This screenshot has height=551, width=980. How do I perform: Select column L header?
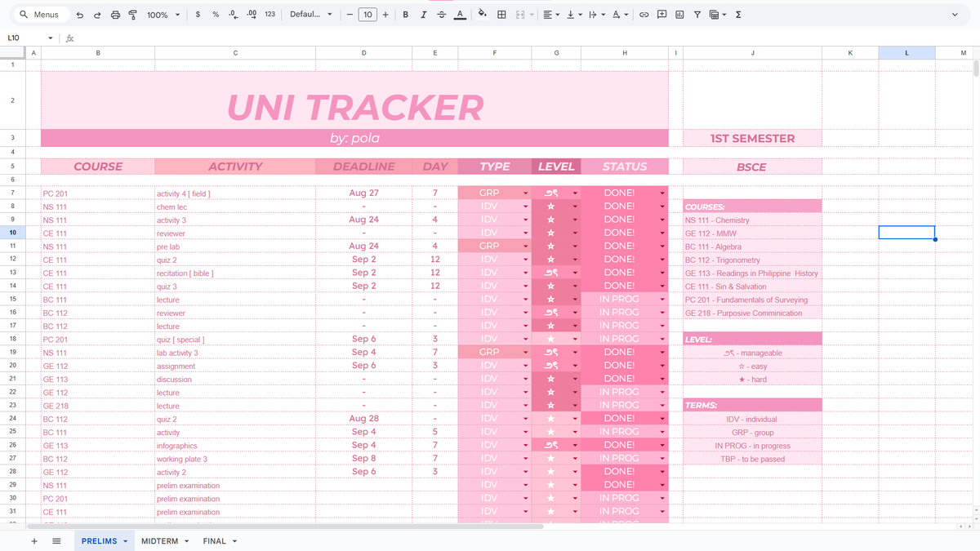(x=906, y=53)
